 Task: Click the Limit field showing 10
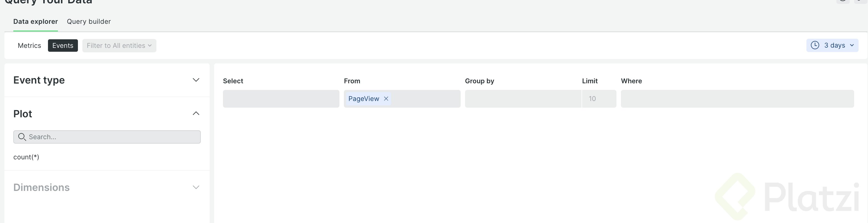point(599,98)
